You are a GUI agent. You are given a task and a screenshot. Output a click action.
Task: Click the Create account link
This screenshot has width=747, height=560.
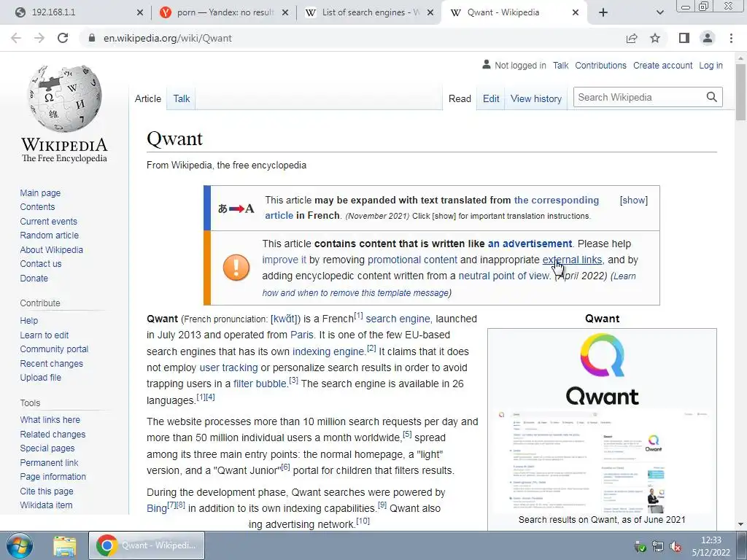662,66
